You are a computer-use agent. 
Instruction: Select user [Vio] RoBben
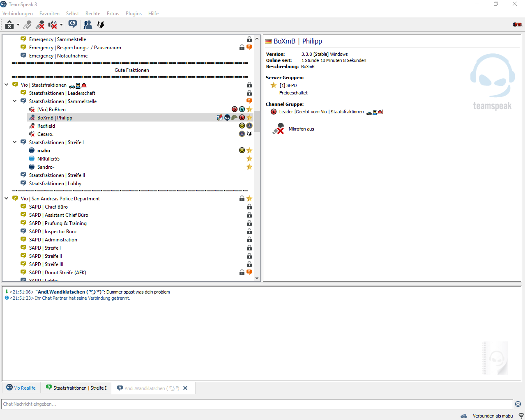pyautogui.click(x=51, y=110)
